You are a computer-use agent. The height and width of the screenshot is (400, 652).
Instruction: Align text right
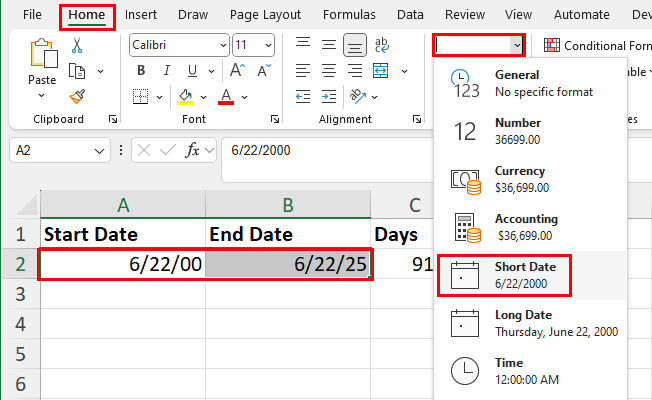(x=355, y=71)
